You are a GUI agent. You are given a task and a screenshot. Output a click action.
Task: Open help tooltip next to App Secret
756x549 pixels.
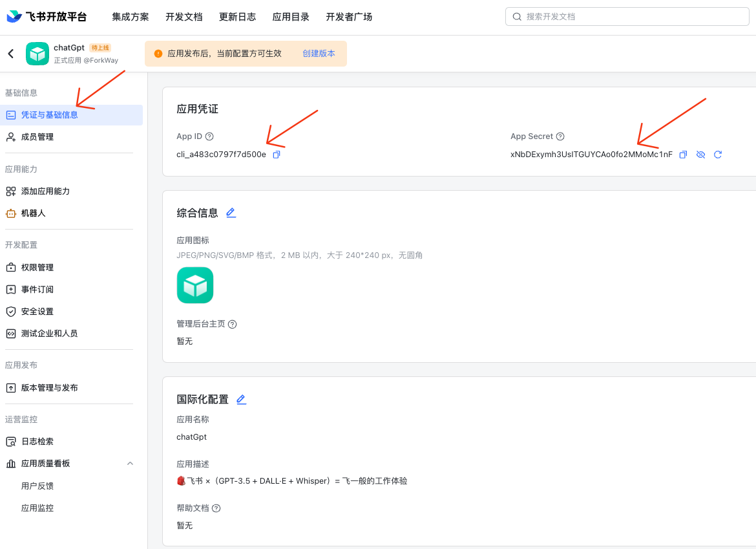click(x=560, y=136)
